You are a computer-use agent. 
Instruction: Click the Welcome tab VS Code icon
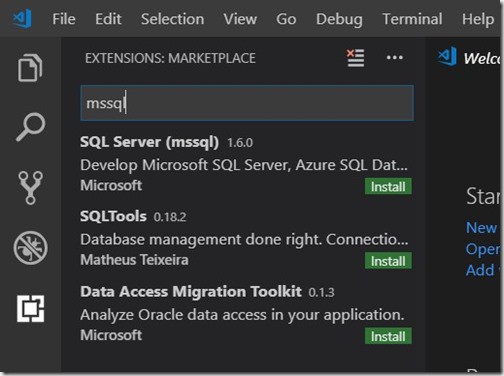tap(447, 57)
